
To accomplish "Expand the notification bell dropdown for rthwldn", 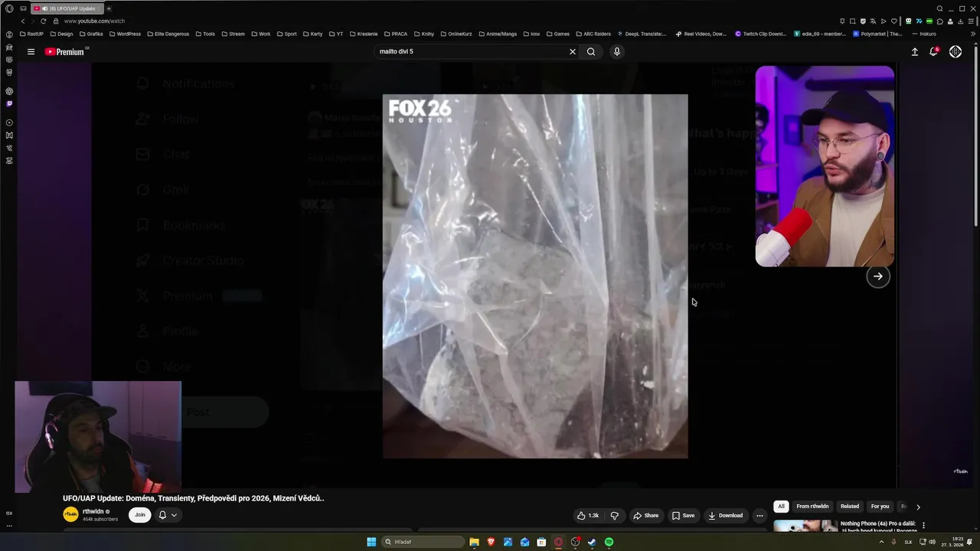I will click(168, 515).
